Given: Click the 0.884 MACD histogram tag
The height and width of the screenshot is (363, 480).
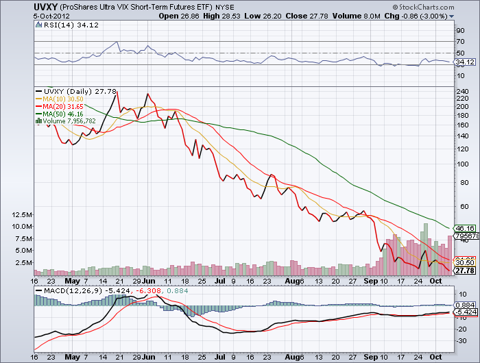Looking at the screenshot, I should 465,305.
